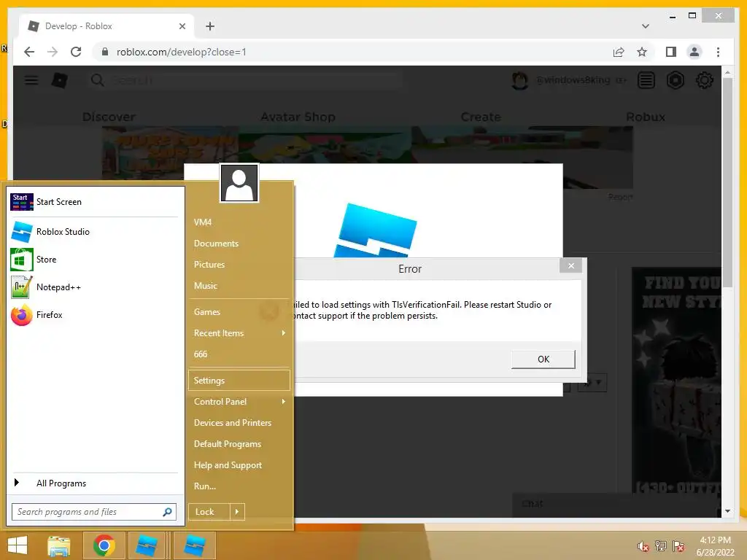Click the Roblox logo icon

pyautogui.click(x=60, y=80)
